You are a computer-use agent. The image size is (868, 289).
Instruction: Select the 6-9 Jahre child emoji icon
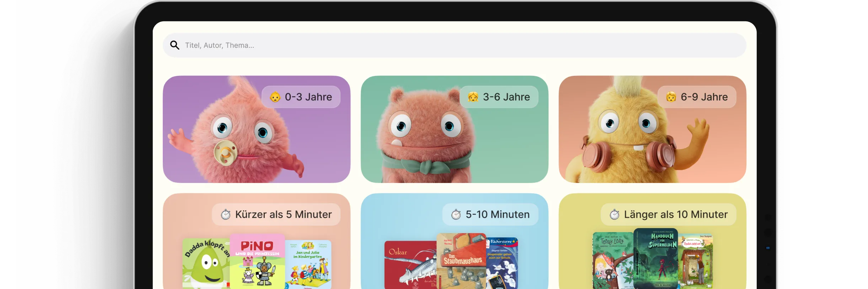click(x=671, y=97)
